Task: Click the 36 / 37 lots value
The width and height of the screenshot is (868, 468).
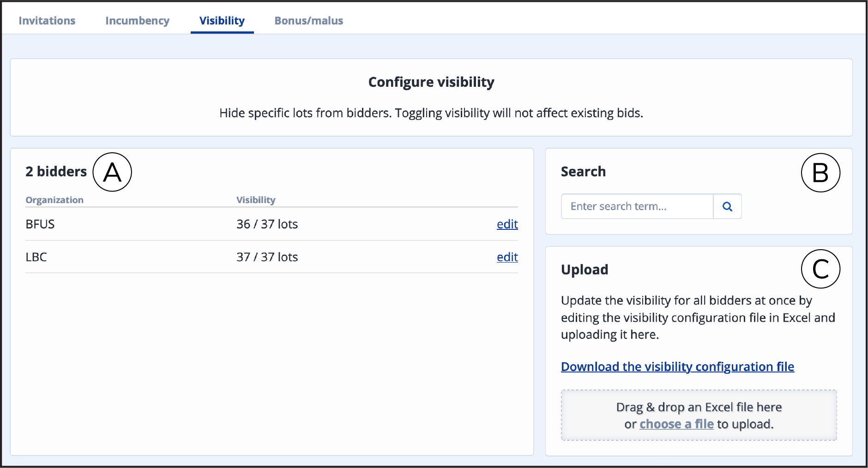Action: 267,224
